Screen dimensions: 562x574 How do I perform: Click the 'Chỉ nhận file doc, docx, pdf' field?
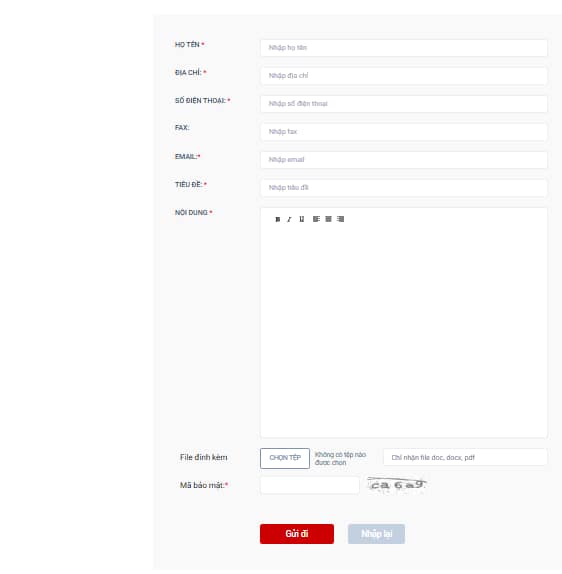pyautogui.click(x=465, y=457)
